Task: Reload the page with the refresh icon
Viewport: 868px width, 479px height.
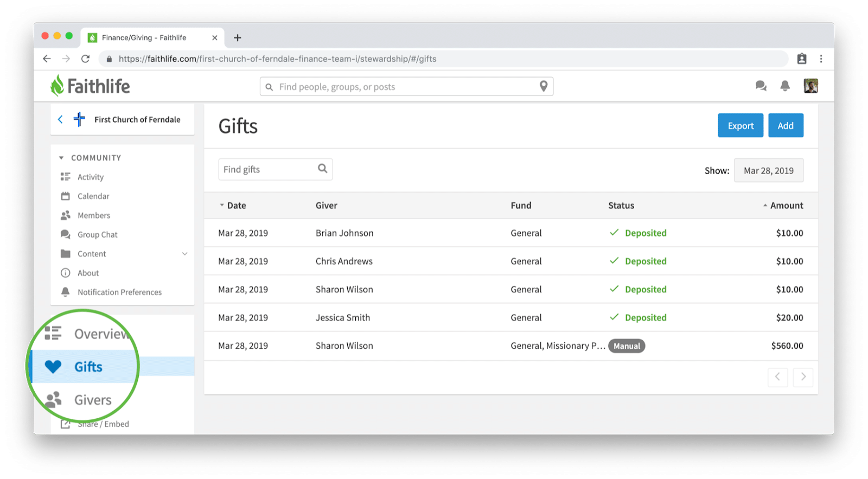Action: (x=85, y=59)
